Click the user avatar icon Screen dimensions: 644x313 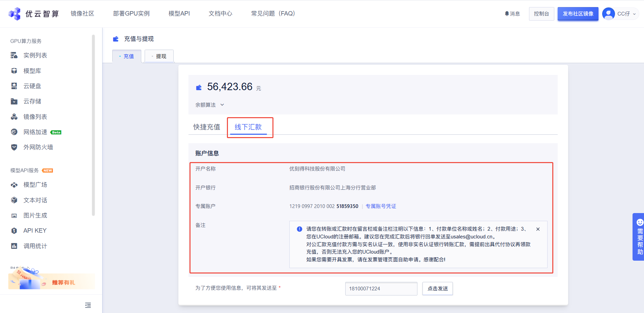pos(609,14)
